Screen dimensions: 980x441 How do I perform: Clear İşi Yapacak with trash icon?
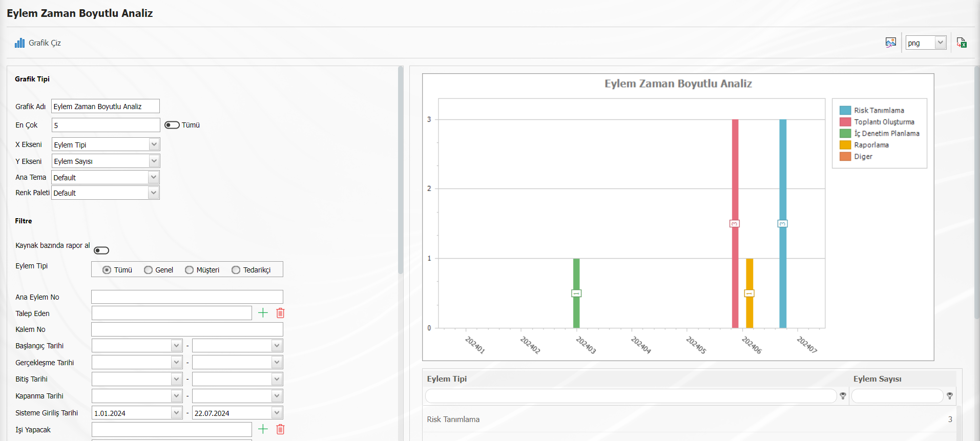[280, 429]
